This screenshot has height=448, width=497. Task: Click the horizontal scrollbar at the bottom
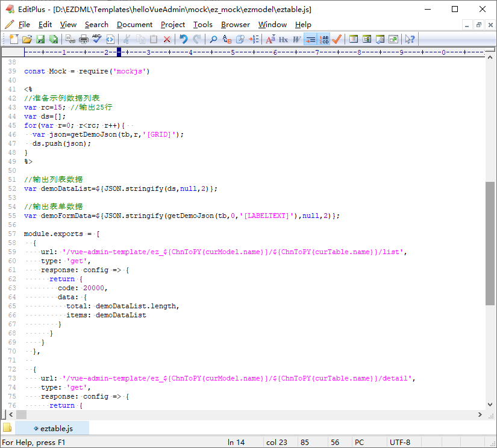(x=241, y=415)
